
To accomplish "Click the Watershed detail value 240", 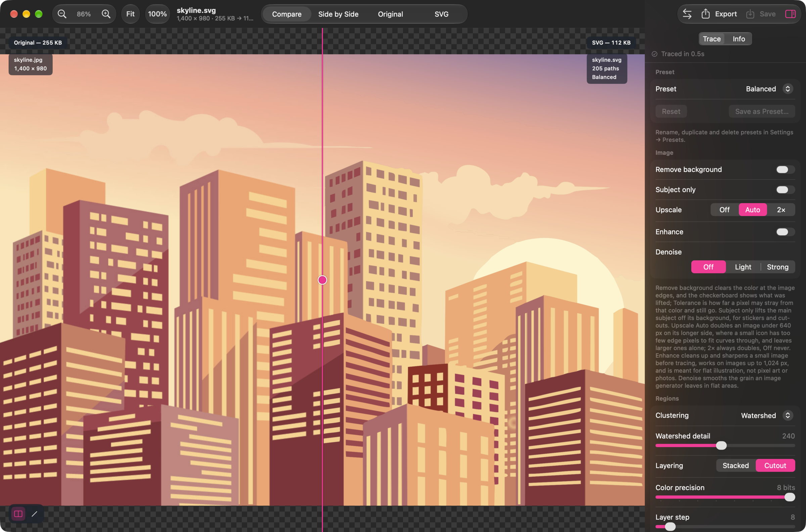I will 788,436.
